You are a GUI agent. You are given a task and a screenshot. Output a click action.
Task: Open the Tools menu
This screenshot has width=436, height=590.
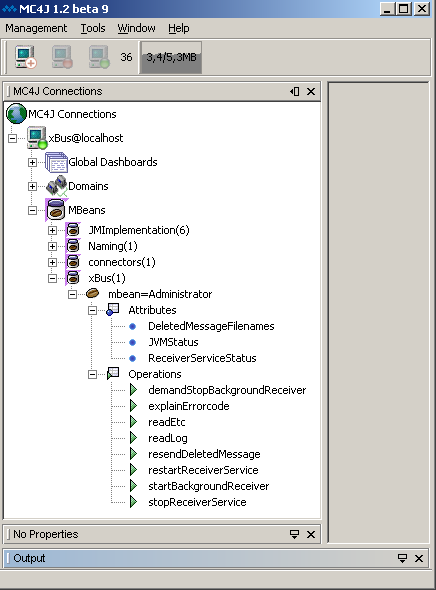[93, 28]
